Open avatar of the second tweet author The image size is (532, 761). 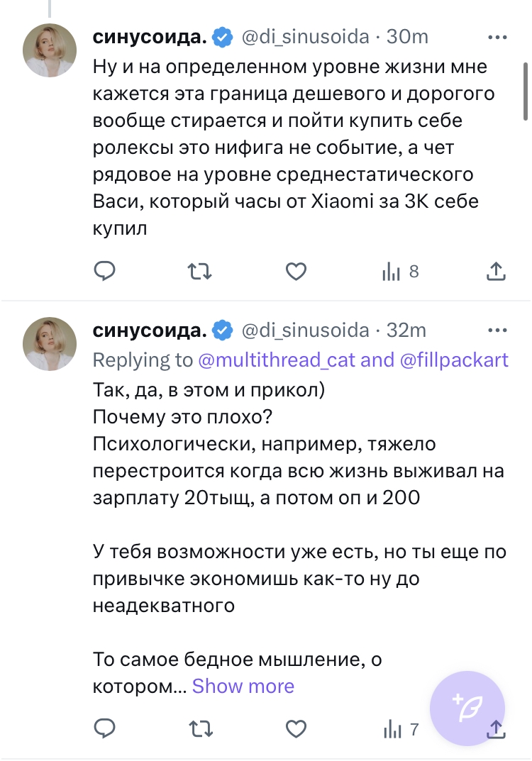[x=50, y=344]
